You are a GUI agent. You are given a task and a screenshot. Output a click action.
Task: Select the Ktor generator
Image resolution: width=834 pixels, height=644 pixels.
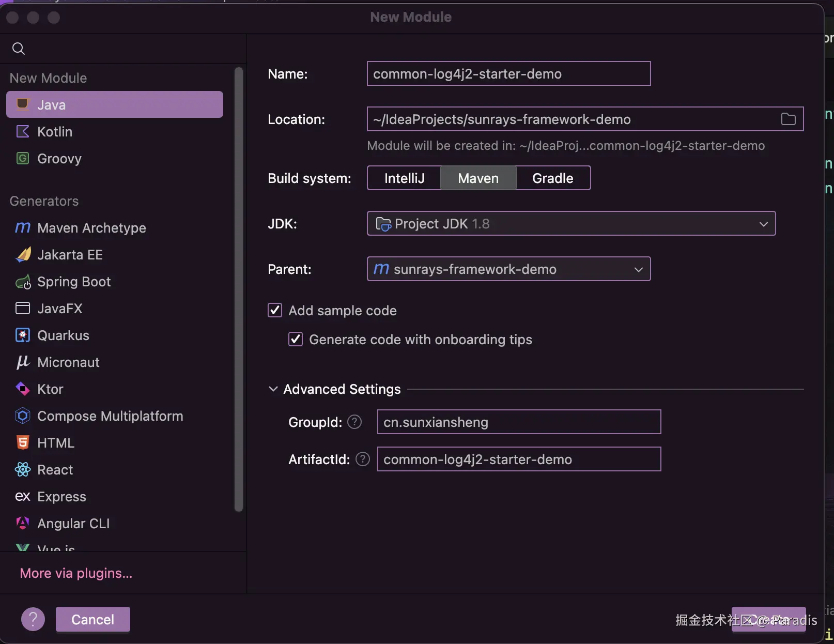50,389
